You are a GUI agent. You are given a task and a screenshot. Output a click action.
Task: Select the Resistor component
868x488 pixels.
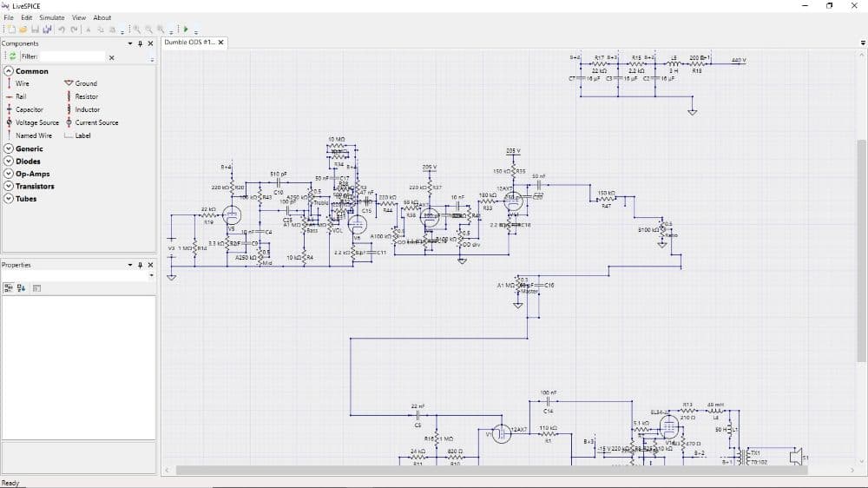coord(86,96)
